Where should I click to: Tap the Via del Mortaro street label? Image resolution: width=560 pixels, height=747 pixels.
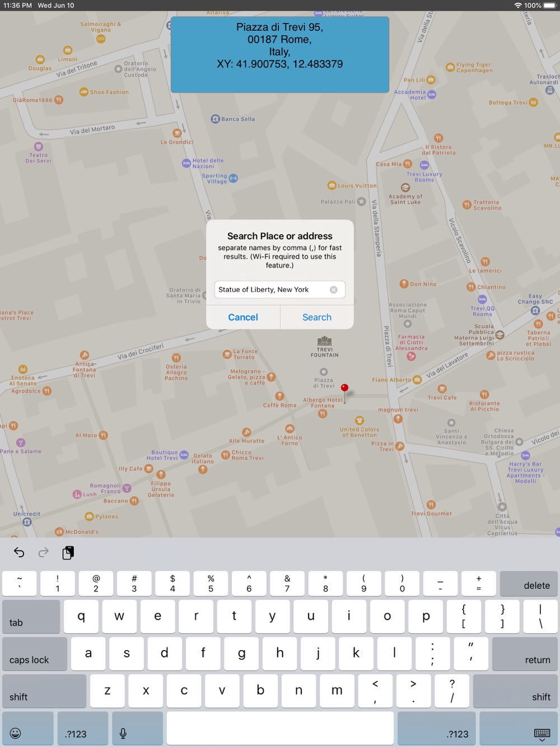pyautogui.click(x=92, y=130)
